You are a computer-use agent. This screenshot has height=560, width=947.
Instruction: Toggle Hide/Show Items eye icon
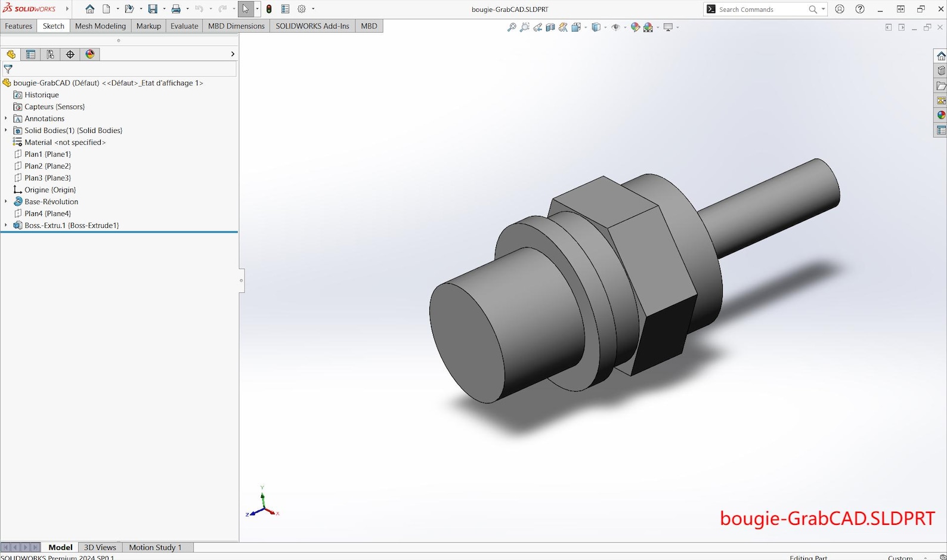[x=615, y=27]
